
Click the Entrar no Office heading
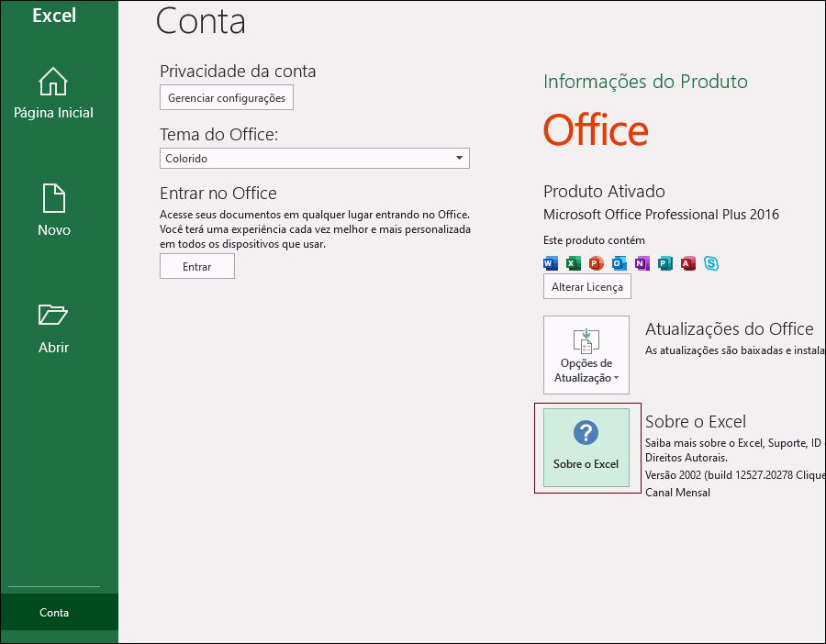pyautogui.click(x=218, y=193)
